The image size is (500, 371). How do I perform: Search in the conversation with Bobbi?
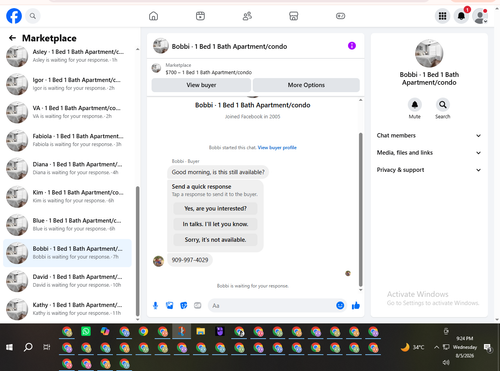[x=443, y=105]
